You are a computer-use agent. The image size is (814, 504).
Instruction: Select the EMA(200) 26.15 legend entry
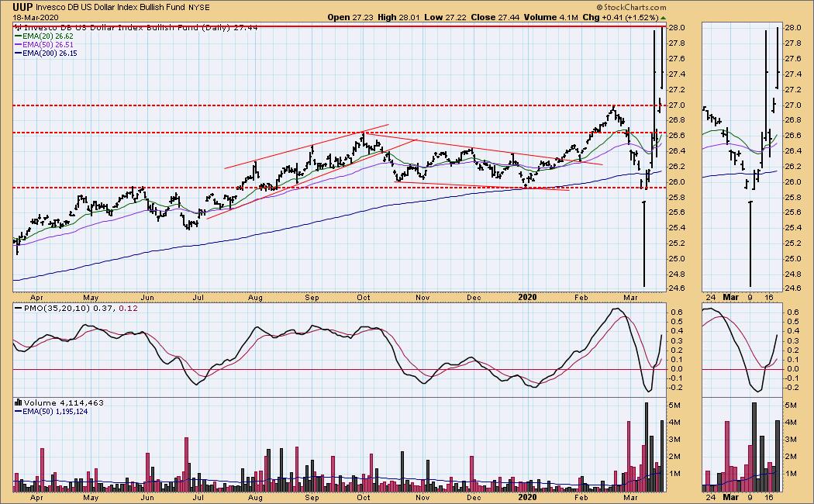pyautogui.click(x=47, y=53)
